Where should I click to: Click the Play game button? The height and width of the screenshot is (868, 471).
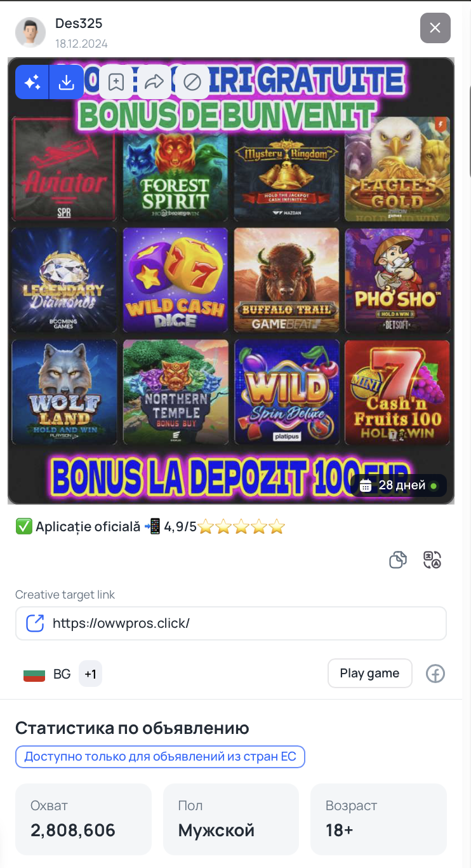coord(370,674)
